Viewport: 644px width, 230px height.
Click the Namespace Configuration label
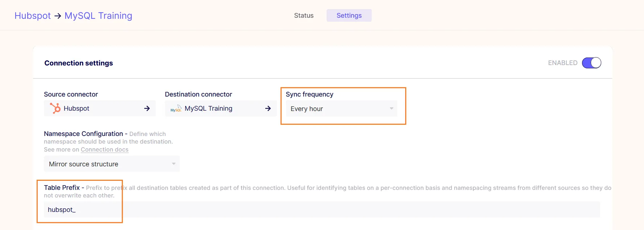[x=83, y=134]
